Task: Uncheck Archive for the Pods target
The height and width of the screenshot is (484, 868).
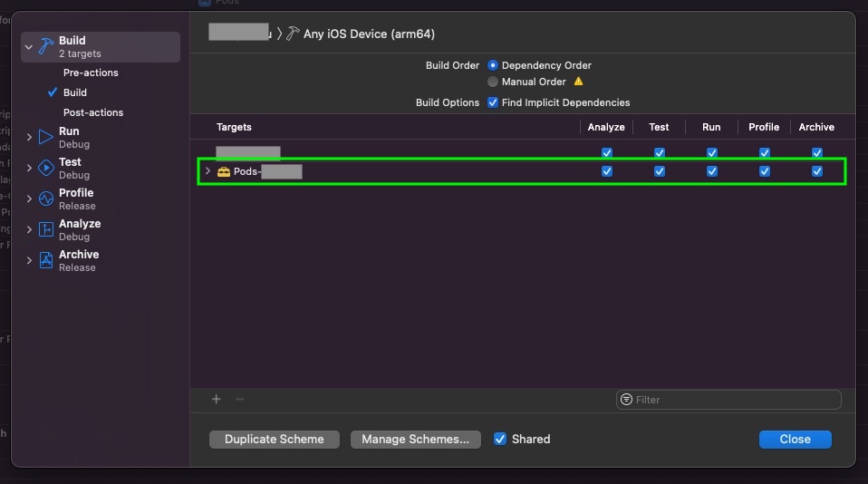Action: [x=817, y=171]
